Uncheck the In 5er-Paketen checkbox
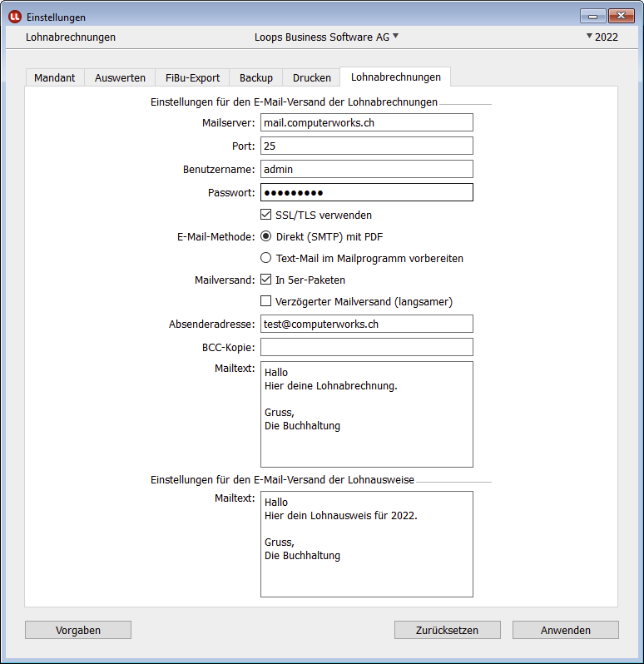The width and height of the screenshot is (644, 664). tap(266, 280)
